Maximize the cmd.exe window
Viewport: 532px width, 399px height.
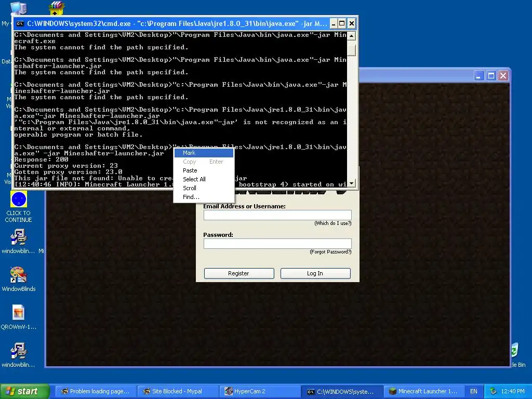[342, 23]
